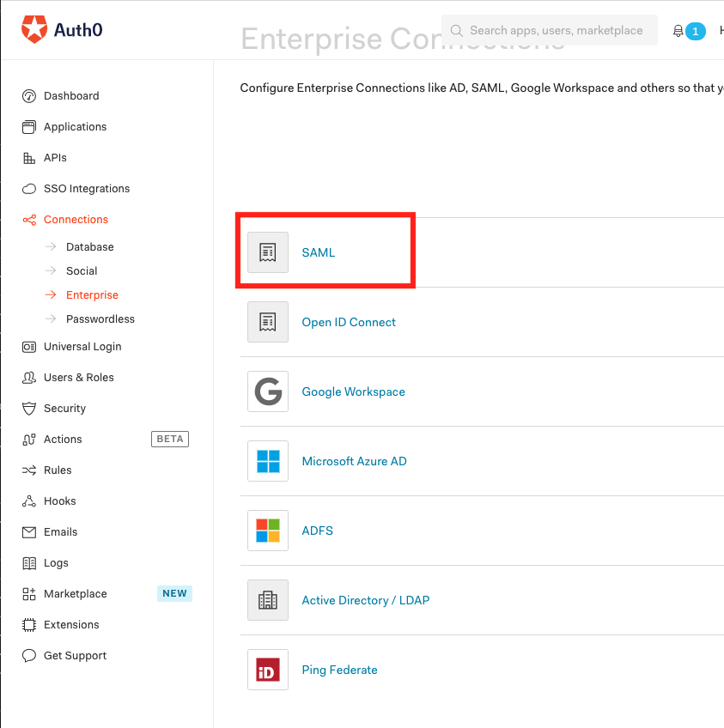
Task: Click the Open ID Connect icon
Action: pyautogui.click(x=268, y=322)
